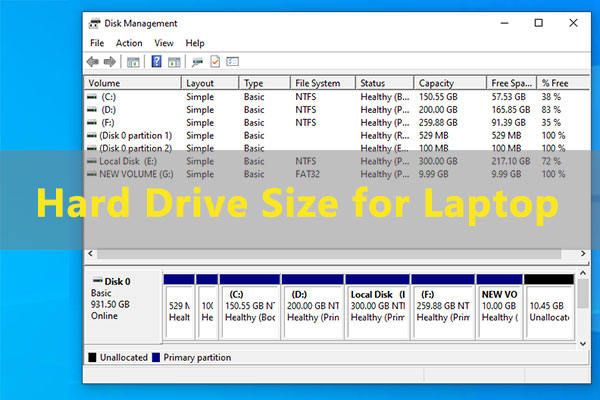Sort by Type column header
Screen dimensions: 600x400
click(x=264, y=83)
